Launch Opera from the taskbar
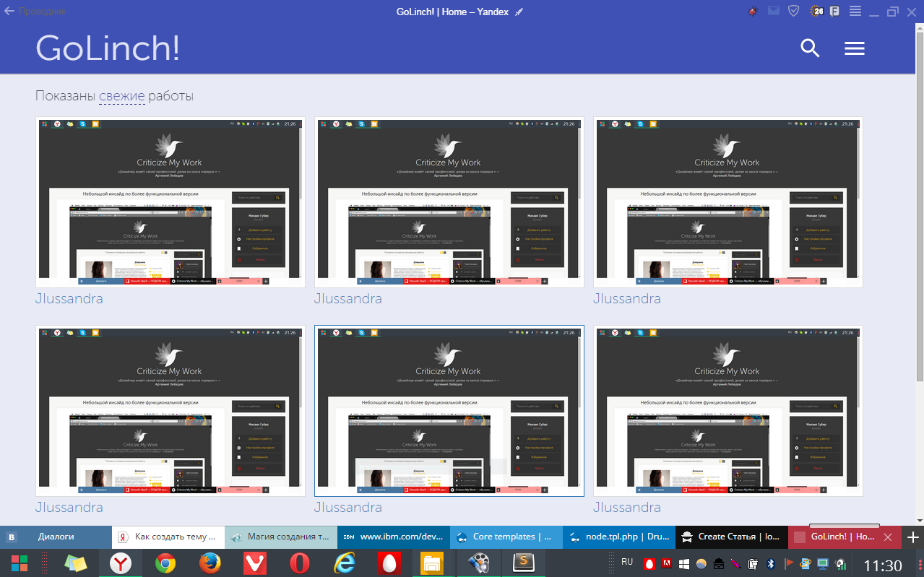The width and height of the screenshot is (924, 577). 299,563
